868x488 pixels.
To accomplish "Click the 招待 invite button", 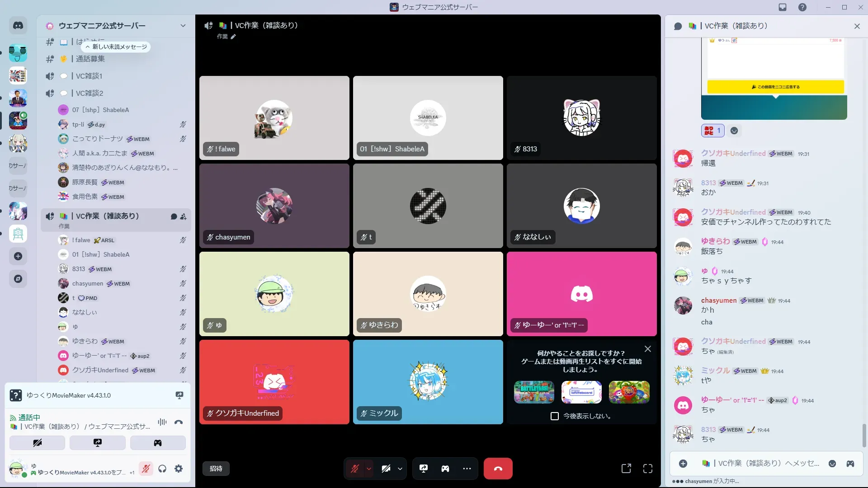I will coord(216,469).
